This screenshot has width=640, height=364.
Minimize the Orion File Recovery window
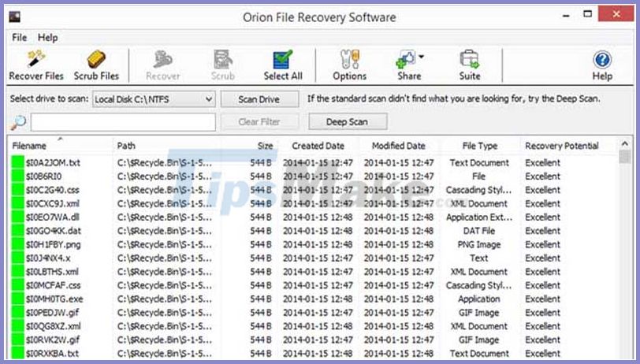[566, 16]
